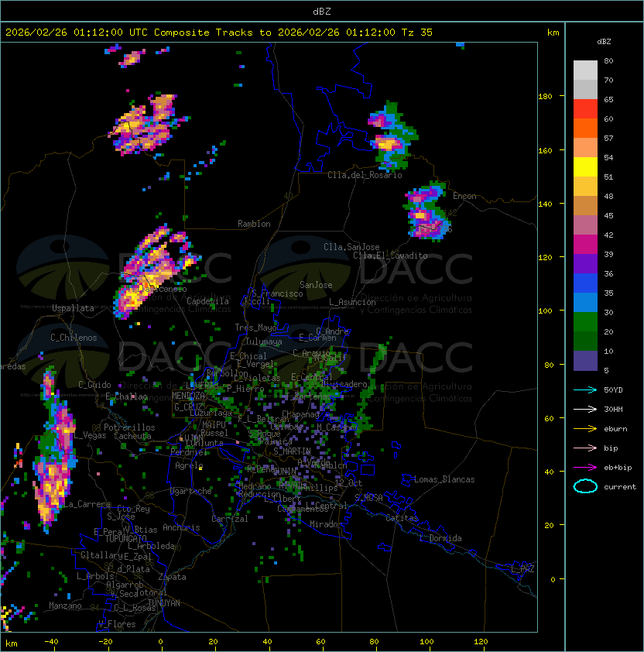Image resolution: width=644 pixels, height=652 pixels.
Task: Click the 'Ugarteche' map label
Action: 191,491
